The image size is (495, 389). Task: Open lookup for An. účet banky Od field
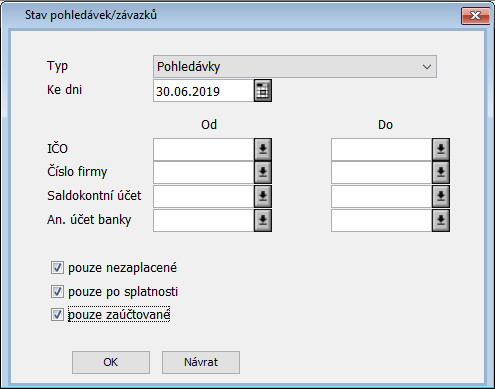tap(263, 220)
